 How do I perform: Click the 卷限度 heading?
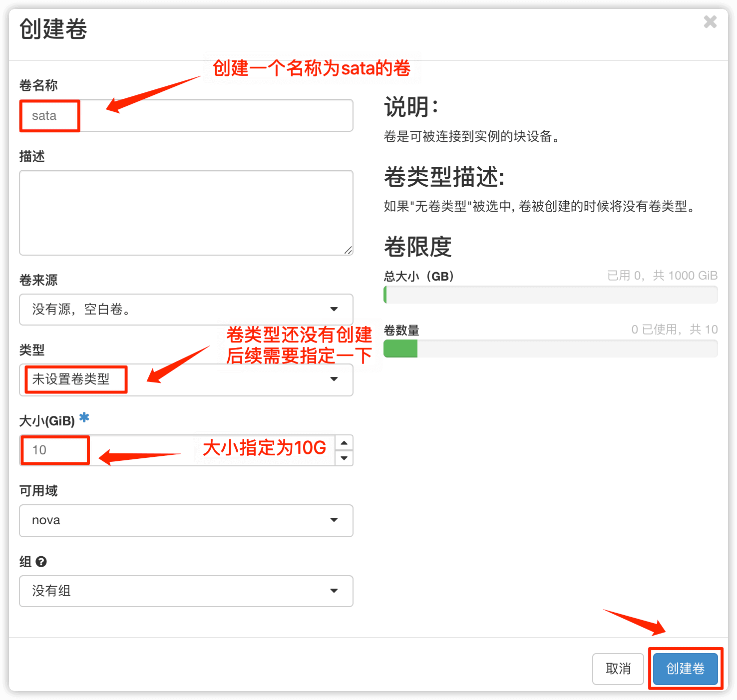418,247
